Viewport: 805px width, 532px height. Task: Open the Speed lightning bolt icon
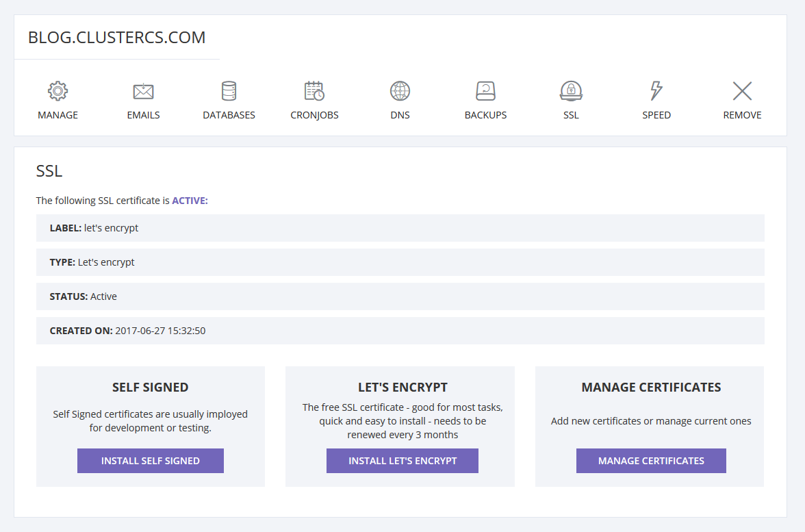656,91
